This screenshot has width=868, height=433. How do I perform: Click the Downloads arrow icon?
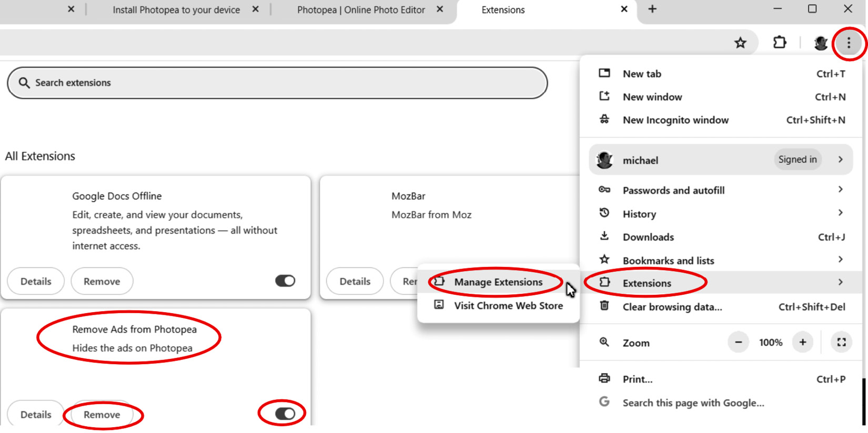[x=604, y=236]
